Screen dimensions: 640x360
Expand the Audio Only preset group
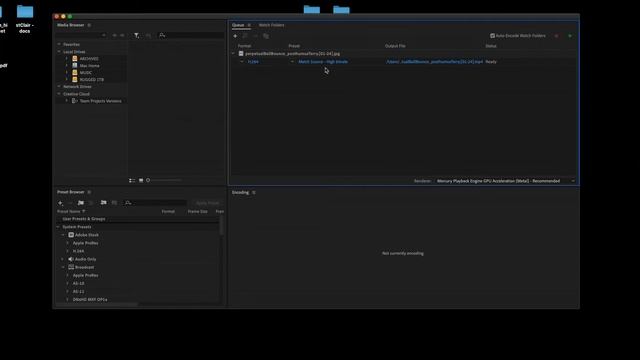[x=63, y=259]
